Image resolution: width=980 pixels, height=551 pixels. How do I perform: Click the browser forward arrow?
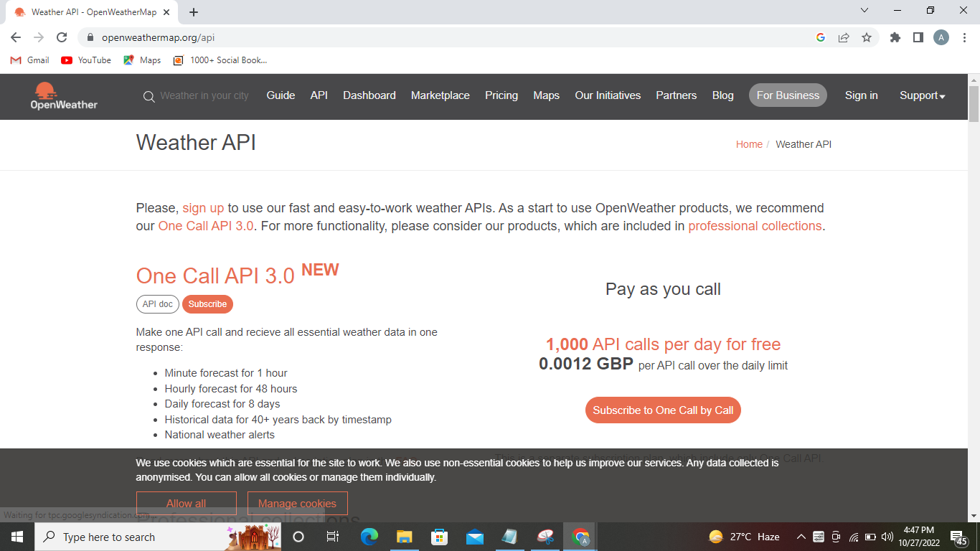[39, 37]
